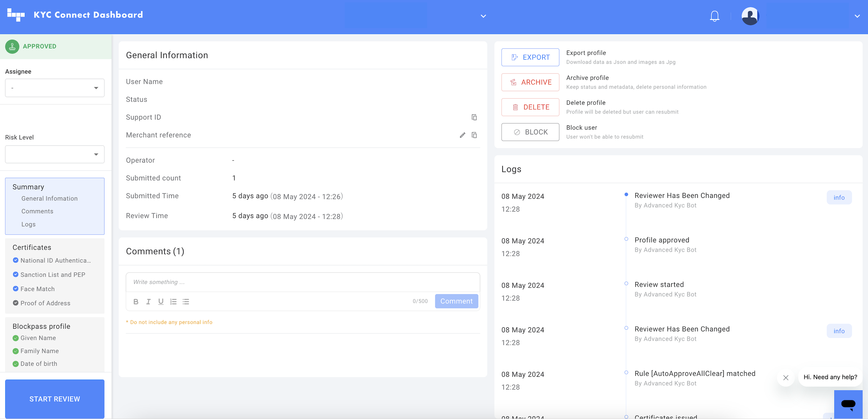Go to Comments in sidebar
868x419 pixels.
click(37, 211)
